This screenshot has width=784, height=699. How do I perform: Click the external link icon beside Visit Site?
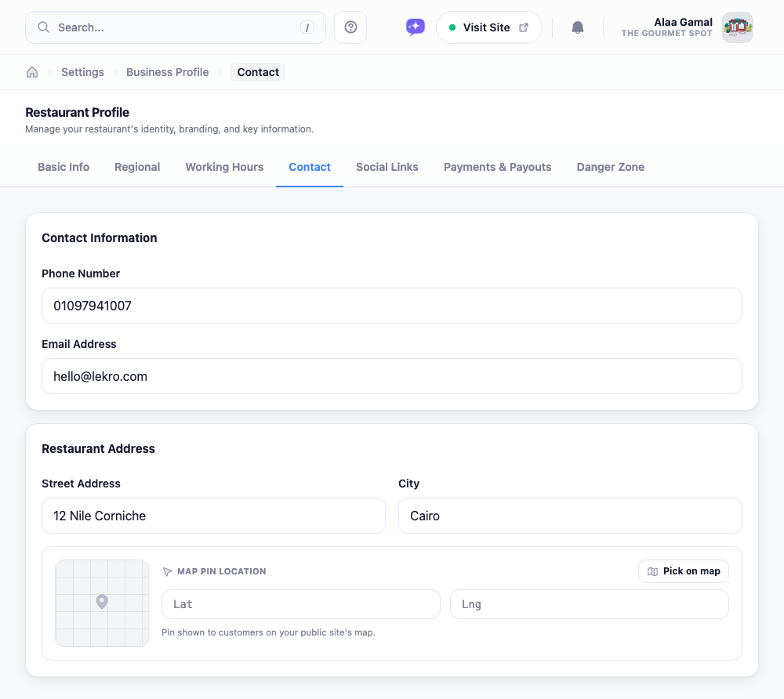point(524,27)
